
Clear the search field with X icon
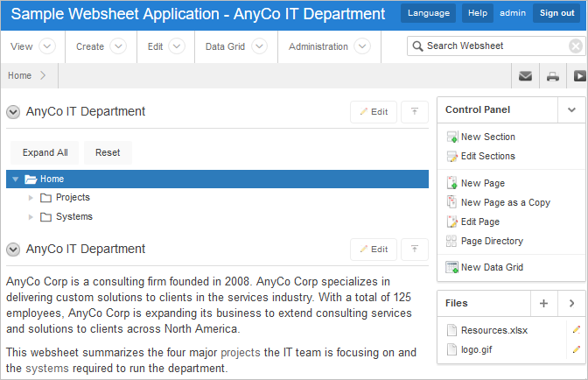(x=575, y=46)
